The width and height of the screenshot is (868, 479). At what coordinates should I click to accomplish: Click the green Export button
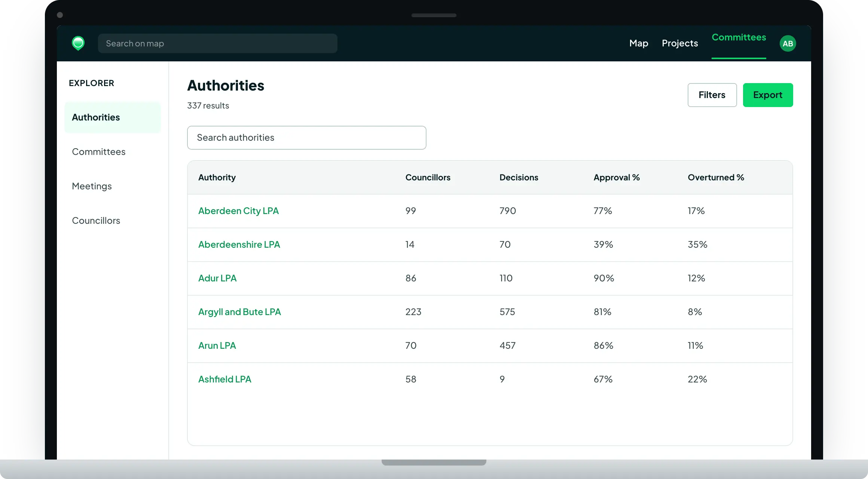[x=768, y=95]
